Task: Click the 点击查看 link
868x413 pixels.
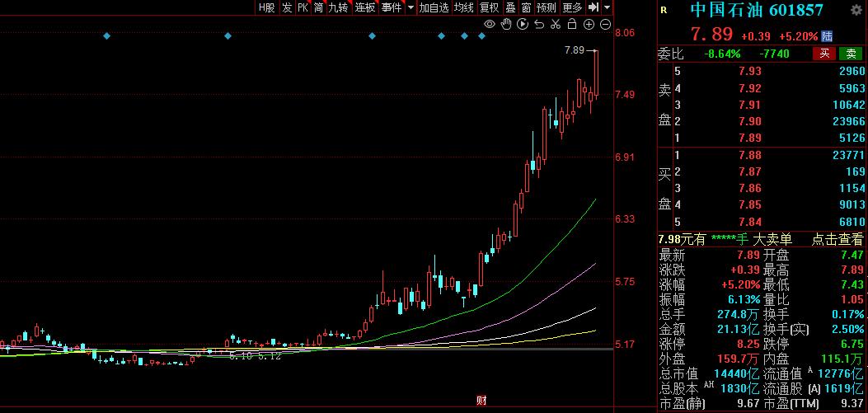Action: click(x=837, y=239)
